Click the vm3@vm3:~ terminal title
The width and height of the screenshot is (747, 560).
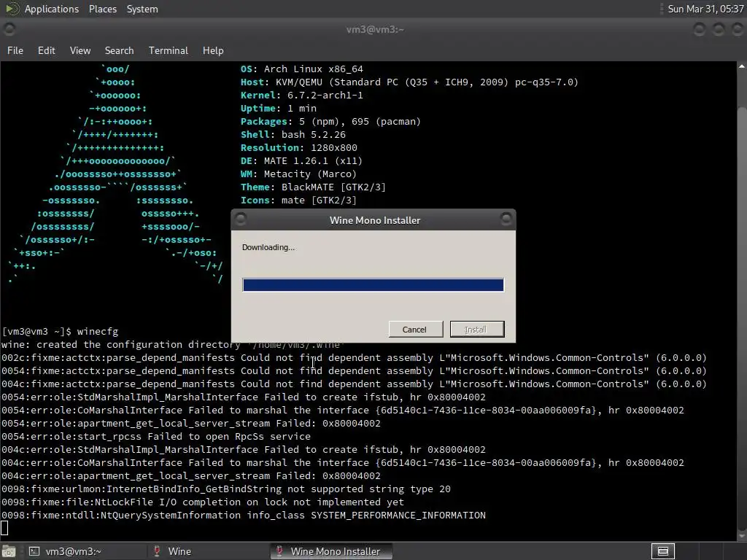375,29
